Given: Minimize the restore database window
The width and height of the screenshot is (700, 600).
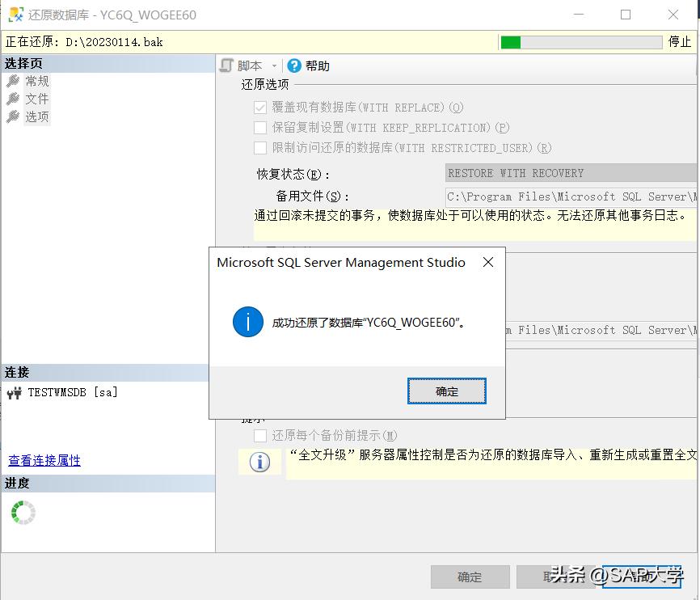Looking at the screenshot, I should point(579,15).
